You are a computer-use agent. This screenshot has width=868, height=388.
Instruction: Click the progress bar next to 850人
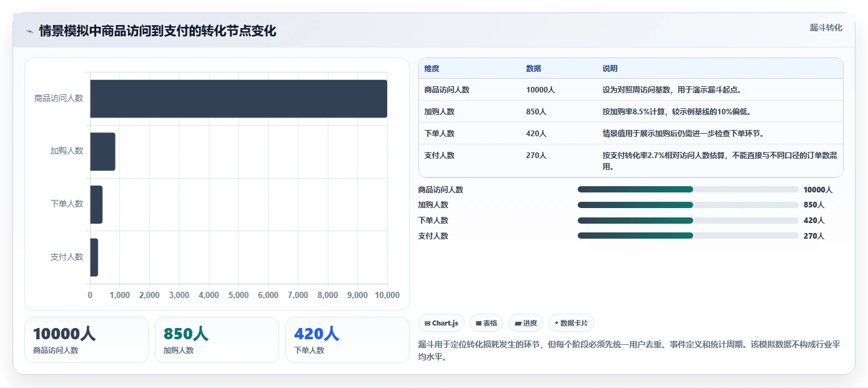point(688,205)
